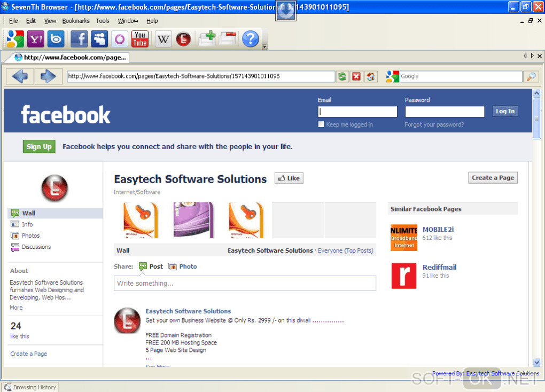Open Easytech red E shortcut icon

(x=183, y=38)
